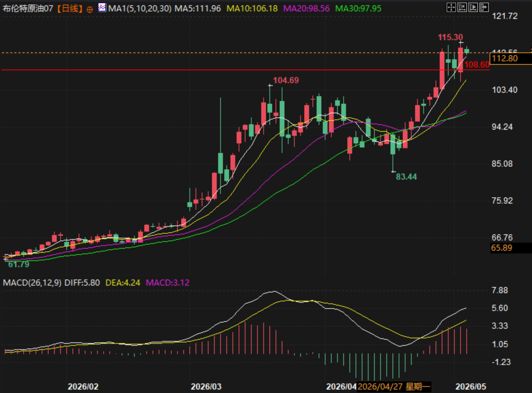Click the MA20:98.56 value label

click(x=306, y=9)
